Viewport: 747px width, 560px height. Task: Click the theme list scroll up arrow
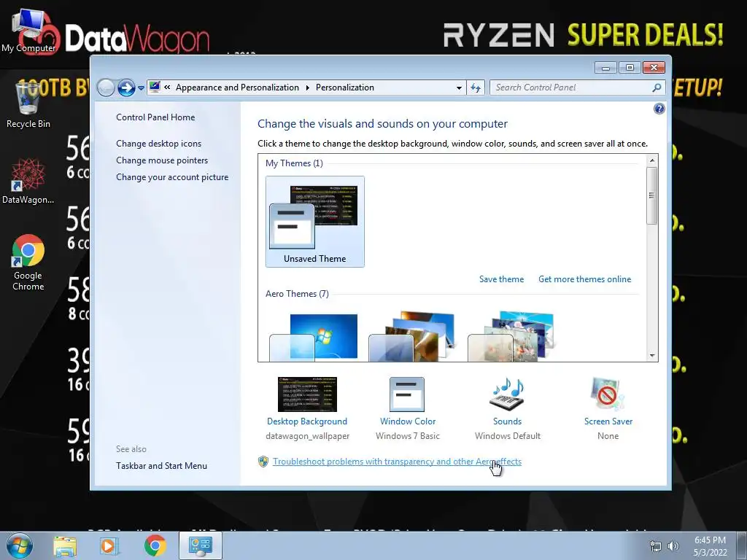(652, 160)
